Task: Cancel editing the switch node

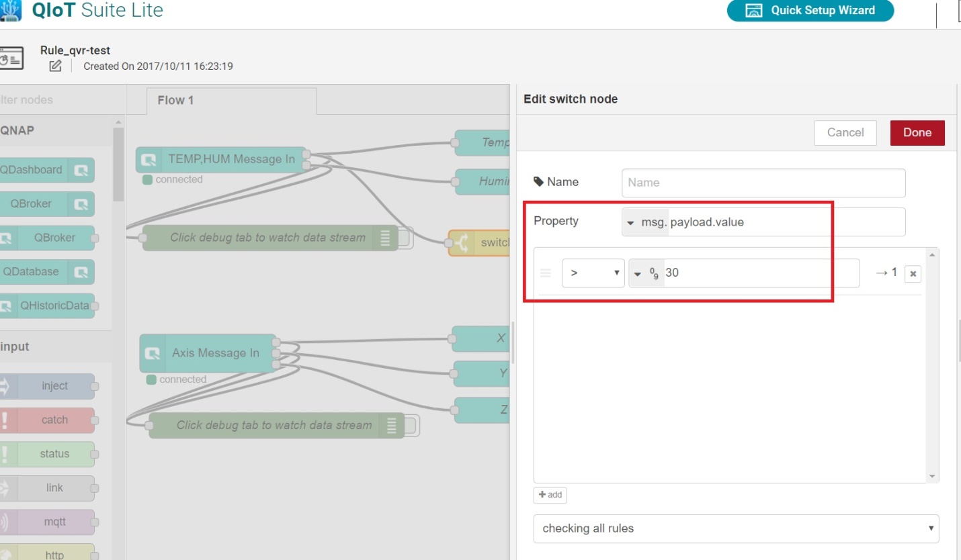Action: [845, 132]
